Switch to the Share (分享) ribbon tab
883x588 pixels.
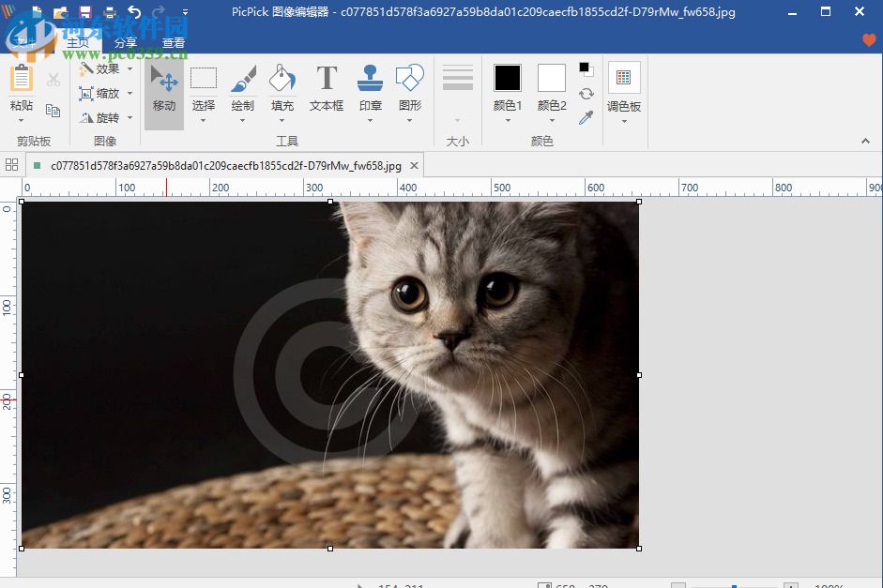(126, 43)
